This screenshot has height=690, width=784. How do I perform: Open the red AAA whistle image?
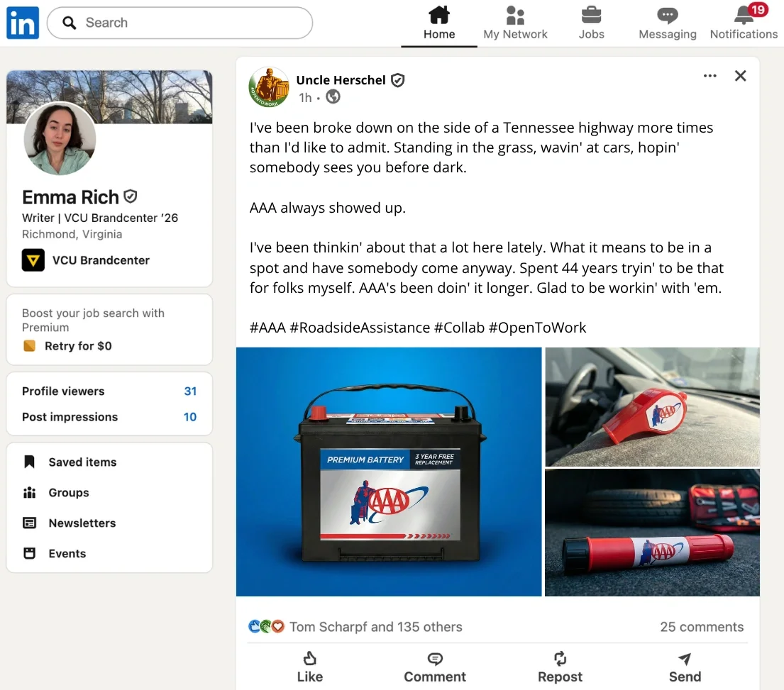coord(652,407)
